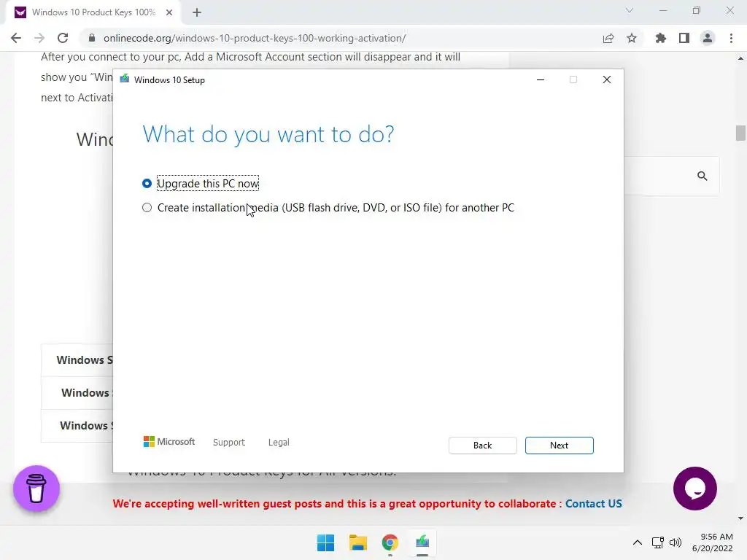This screenshot has height=560, width=747.
Task: Close the Windows 10 Product Keys tab
Action: (169, 12)
